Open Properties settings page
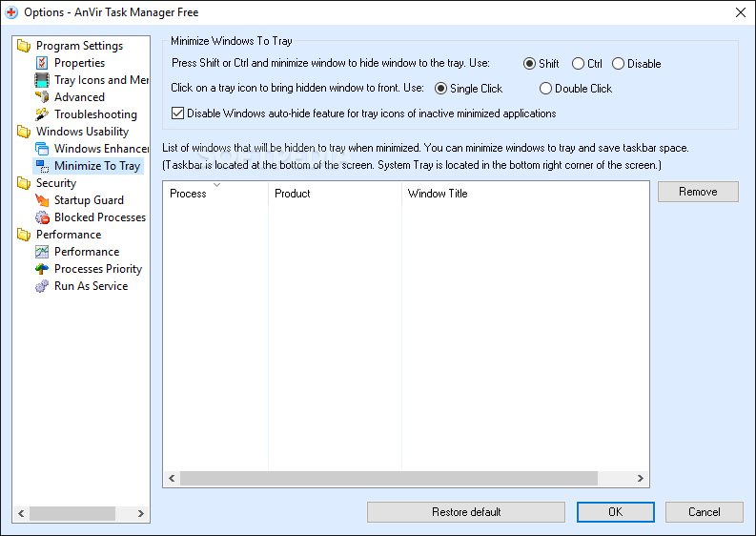Viewport: 756px width, 536px height. click(x=79, y=63)
